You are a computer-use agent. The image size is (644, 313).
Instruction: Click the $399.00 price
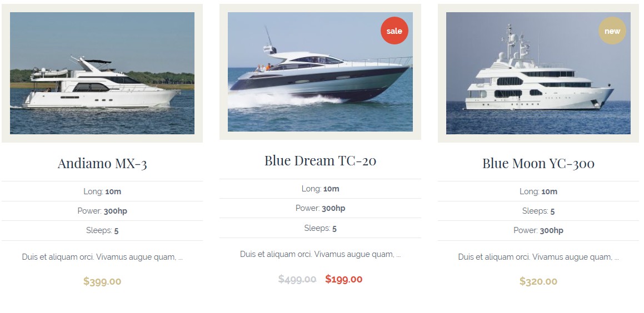[102, 281]
